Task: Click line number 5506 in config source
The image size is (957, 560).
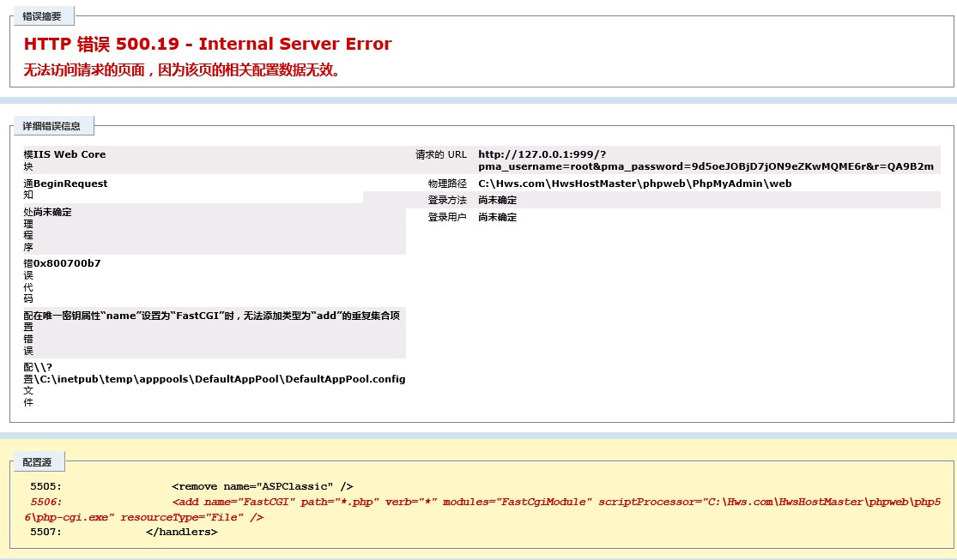Action: tap(45, 502)
